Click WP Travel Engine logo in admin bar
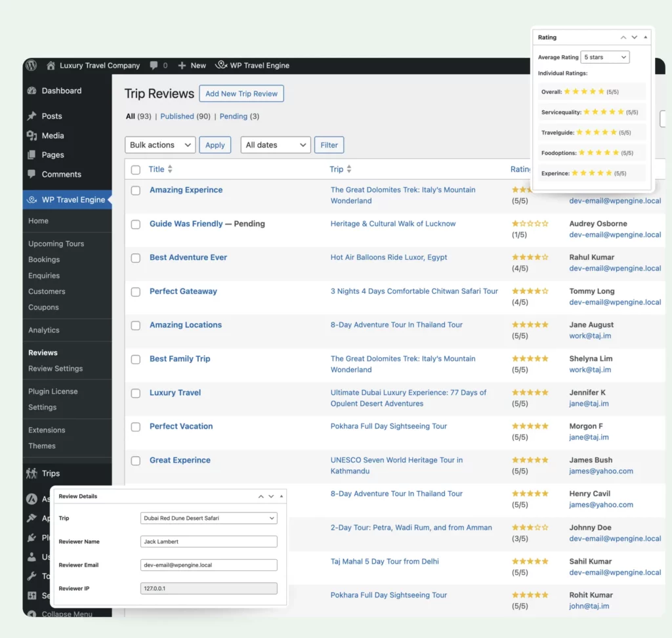The image size is (672, 638). [x=220, y=65]
